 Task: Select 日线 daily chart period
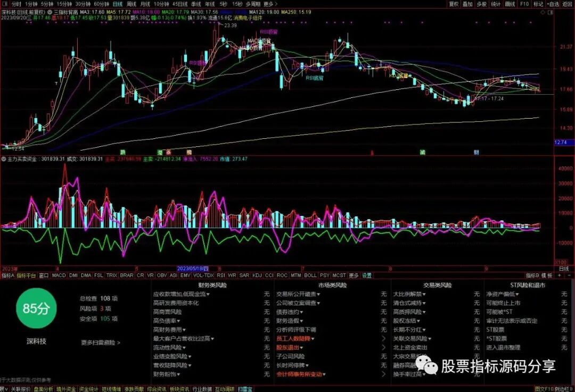tap(118, 4)
